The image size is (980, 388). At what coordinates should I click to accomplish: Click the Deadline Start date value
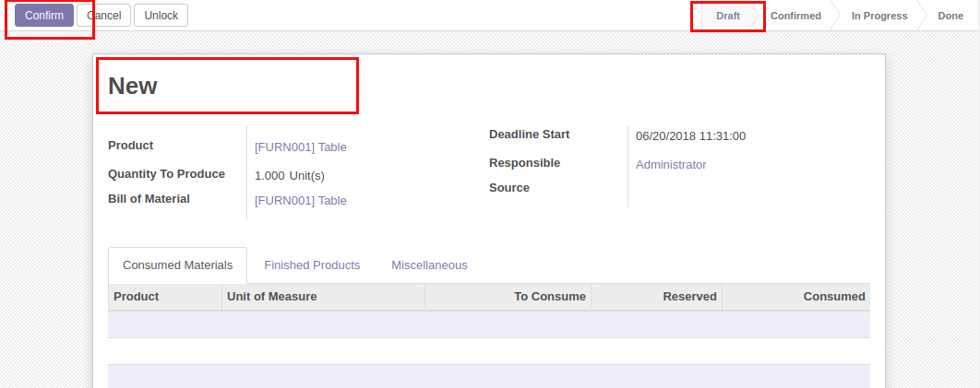690,136
